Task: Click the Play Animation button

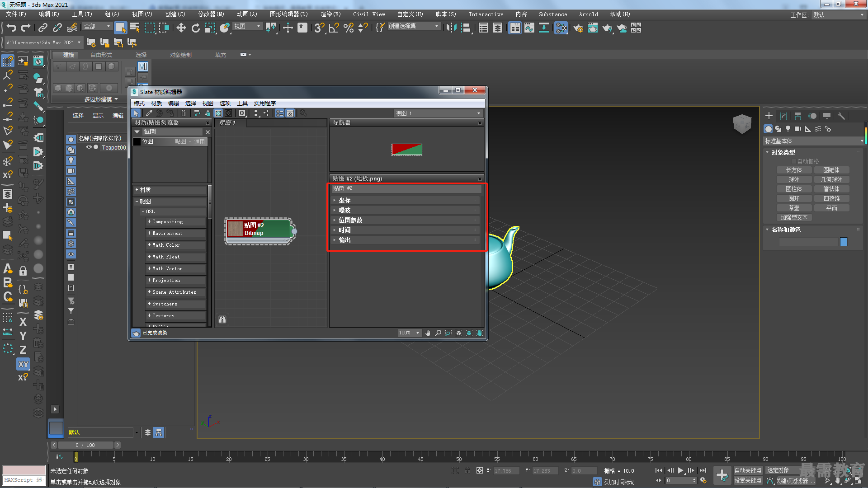Action: pyautogui.click(x=681, y=470)
